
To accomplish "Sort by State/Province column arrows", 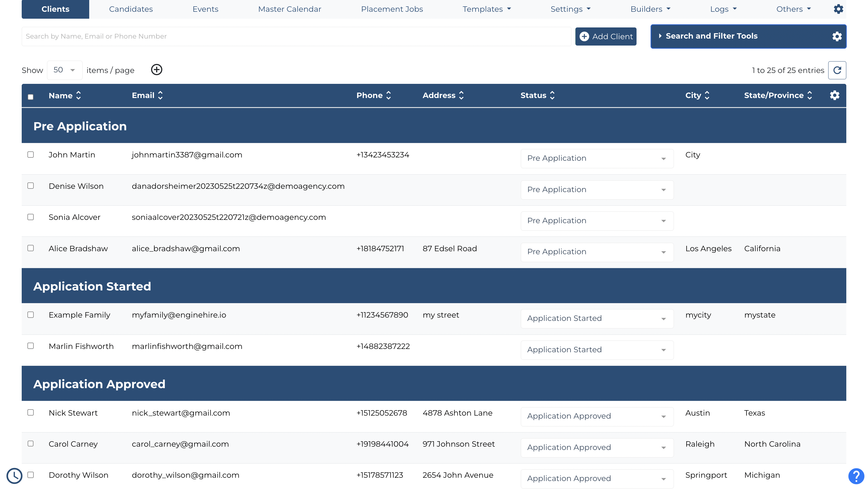I will point(810,95).
